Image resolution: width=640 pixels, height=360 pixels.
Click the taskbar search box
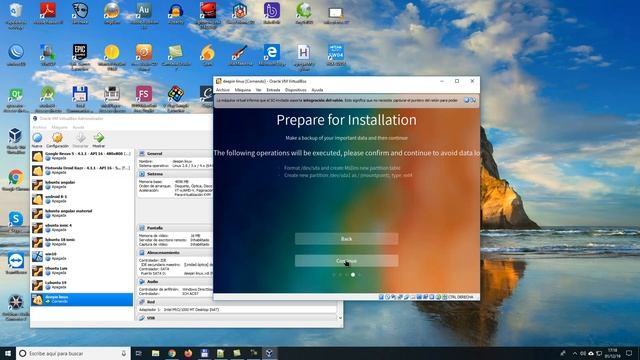73,353
